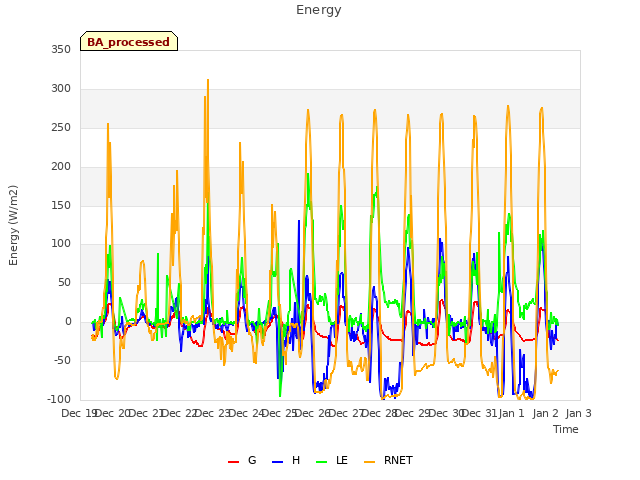Click the LE dip near -95 around Dec 25
This screenshot has height=480, width=640.
click(280, 395)
